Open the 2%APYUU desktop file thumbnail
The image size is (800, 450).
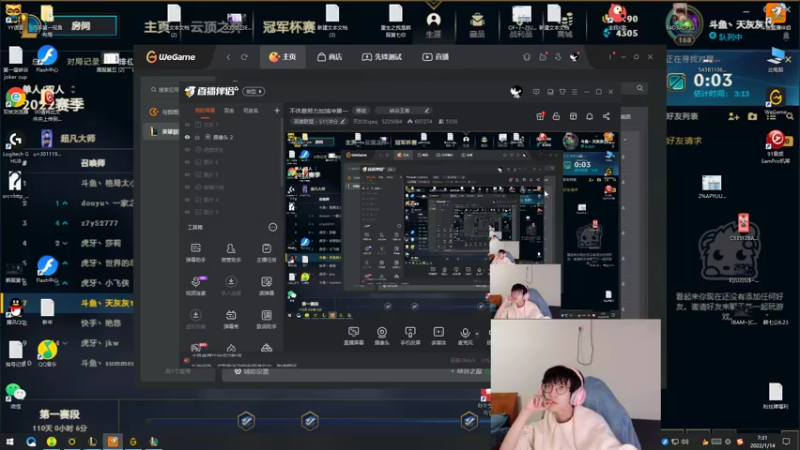click(x=711, y=186)
